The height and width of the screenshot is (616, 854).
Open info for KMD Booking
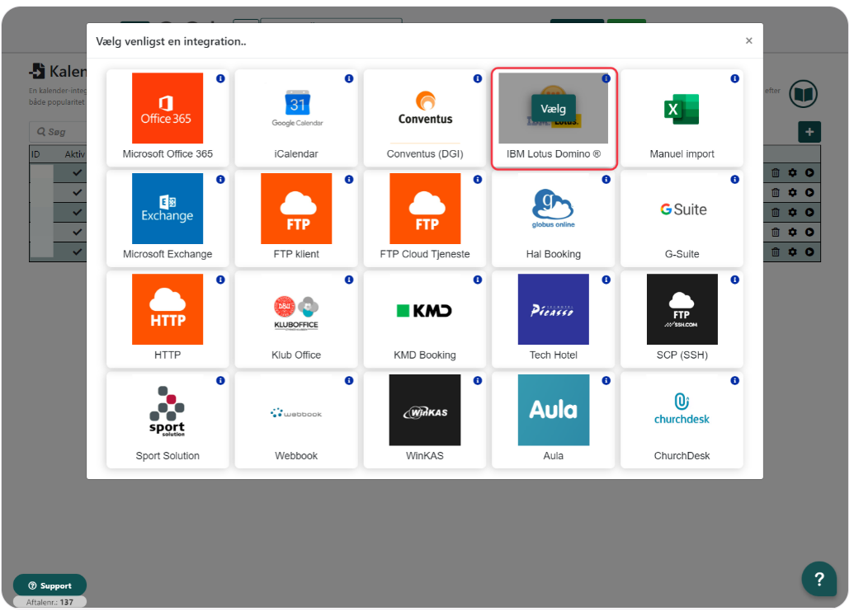(x=478, y=280)
